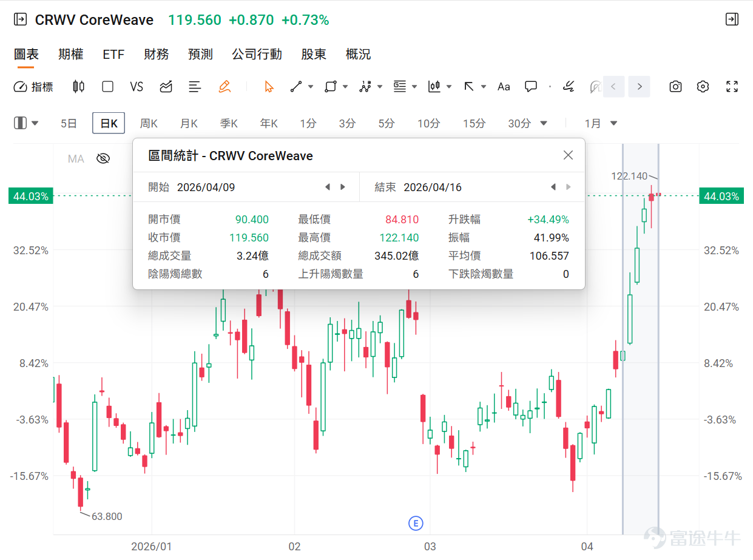753x560 pixels.
Task: Expand the shape tool dropdown arrow
Action: [345, 87]
